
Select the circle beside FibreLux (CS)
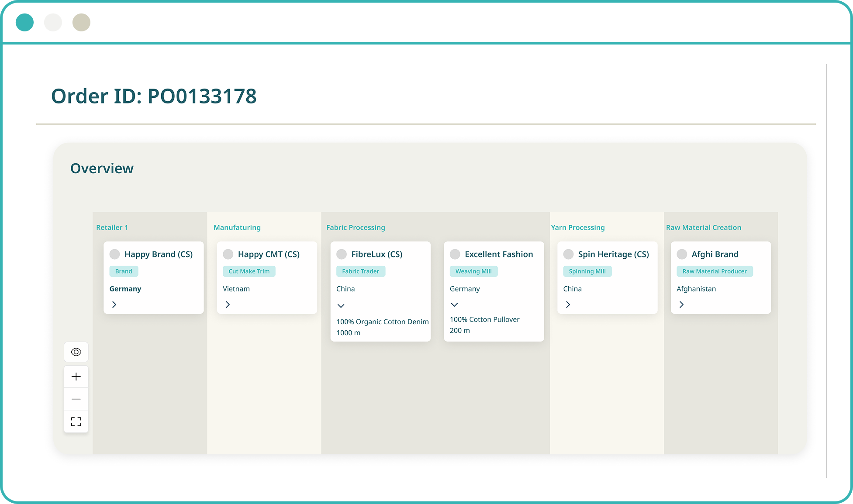coord(342,254)
